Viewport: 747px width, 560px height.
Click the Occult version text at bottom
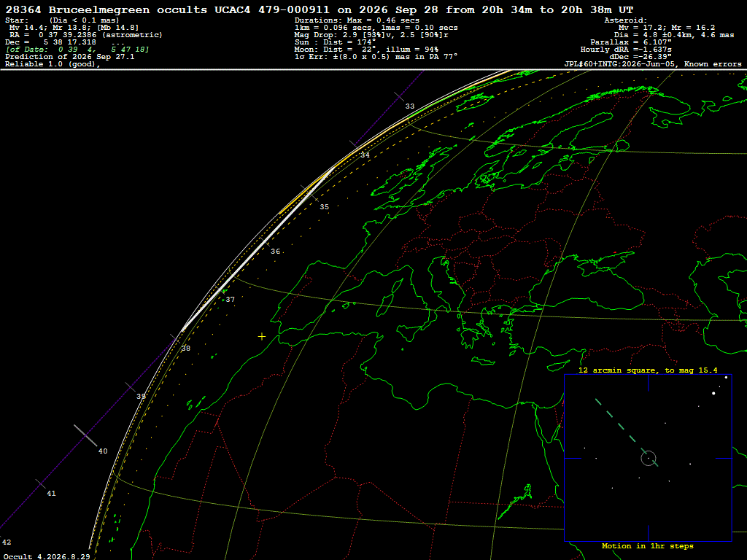47,556
